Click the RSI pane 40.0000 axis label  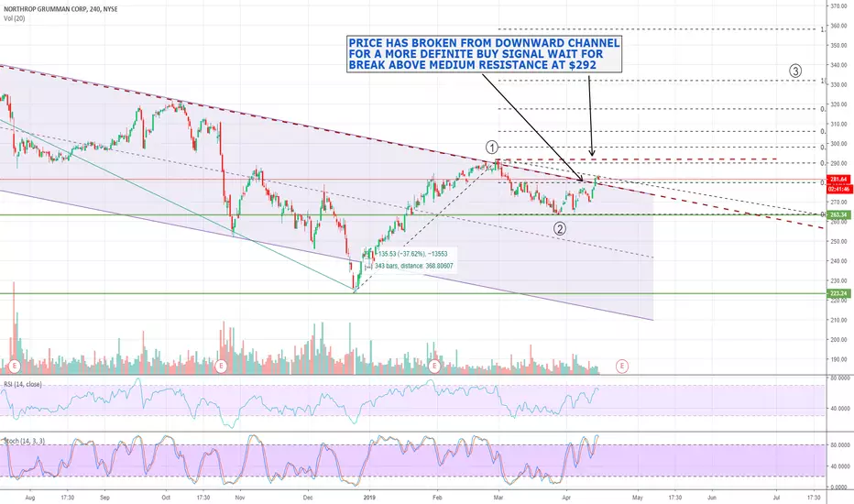click(839, 408)
